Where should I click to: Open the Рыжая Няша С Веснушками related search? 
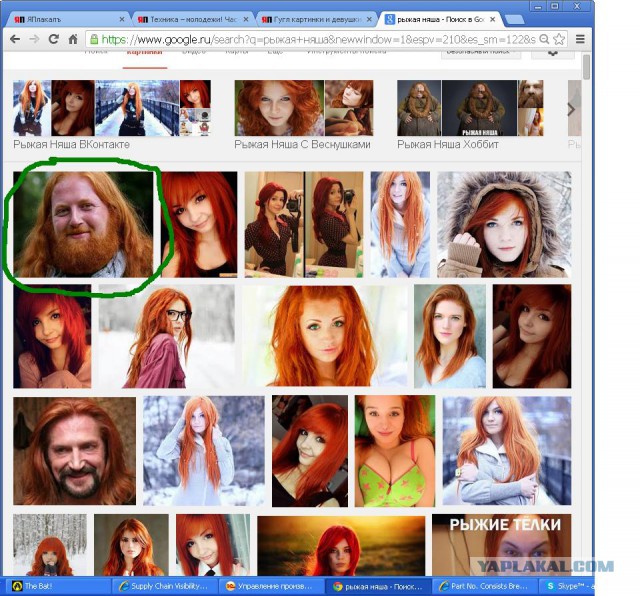pyautogui.click(x=304, y=114)
